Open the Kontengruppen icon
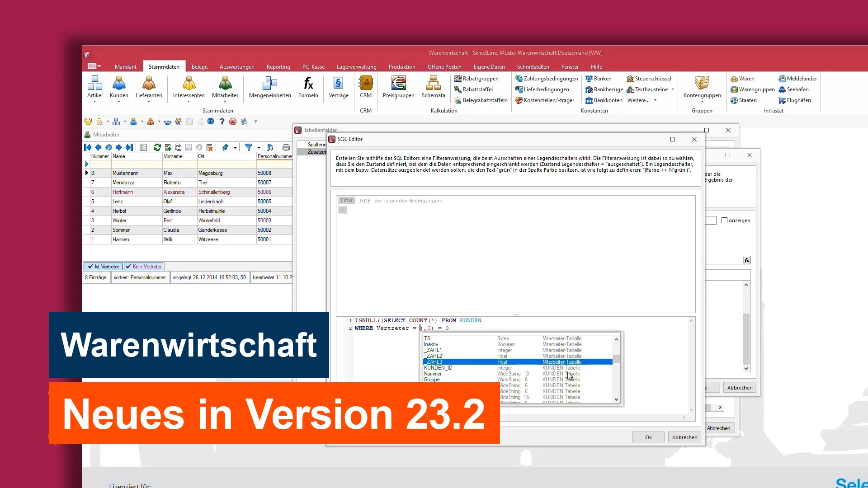Image resolution: width=868 pixels, height=488 pixels. coord(702,84)
